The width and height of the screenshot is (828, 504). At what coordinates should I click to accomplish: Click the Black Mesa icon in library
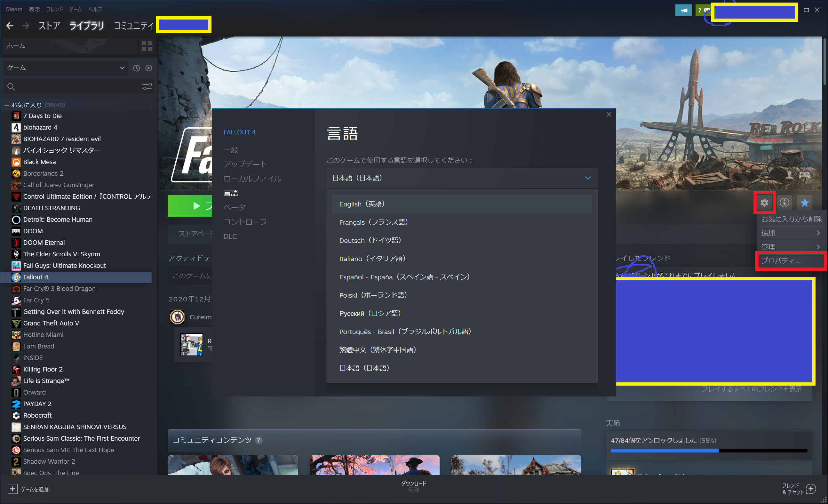pyautogui.click(x=16, y=162)
